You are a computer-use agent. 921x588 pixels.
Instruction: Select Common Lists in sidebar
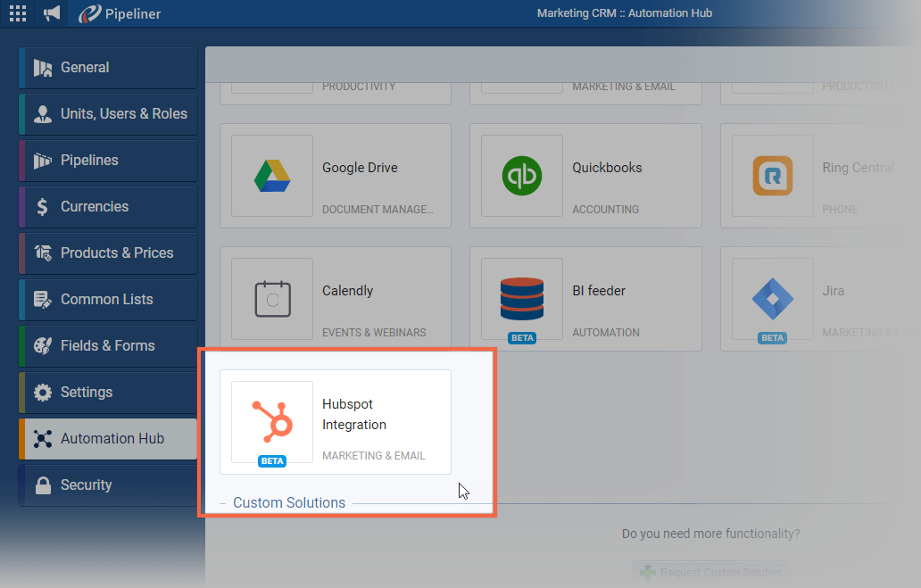click(108, 300)
